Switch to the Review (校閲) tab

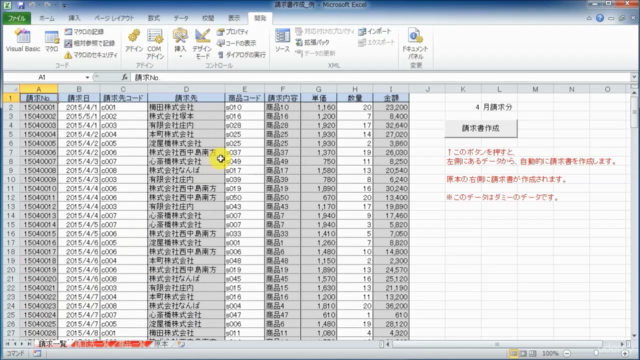[x=208, y=18]
